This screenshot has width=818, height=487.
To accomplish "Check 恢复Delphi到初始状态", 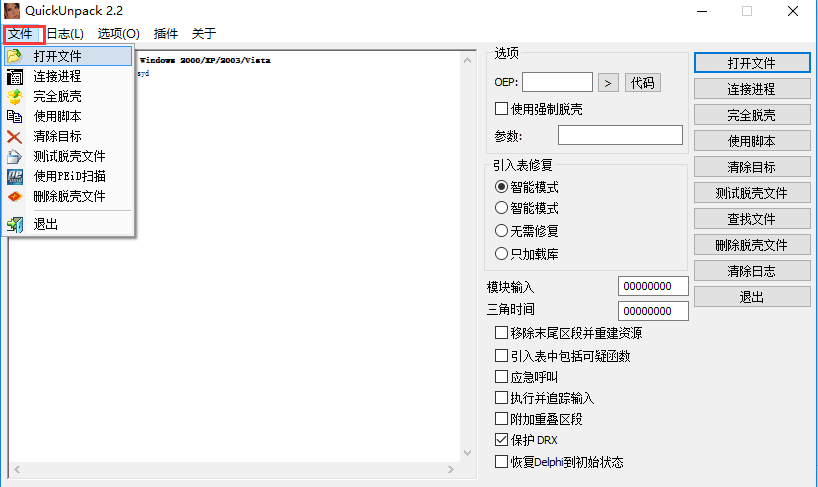I will (501, 461).
